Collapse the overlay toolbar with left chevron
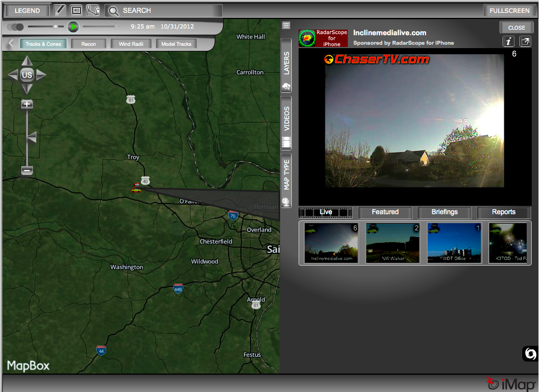This screenshot has height=392, width=539. click(x=11, y=44)
